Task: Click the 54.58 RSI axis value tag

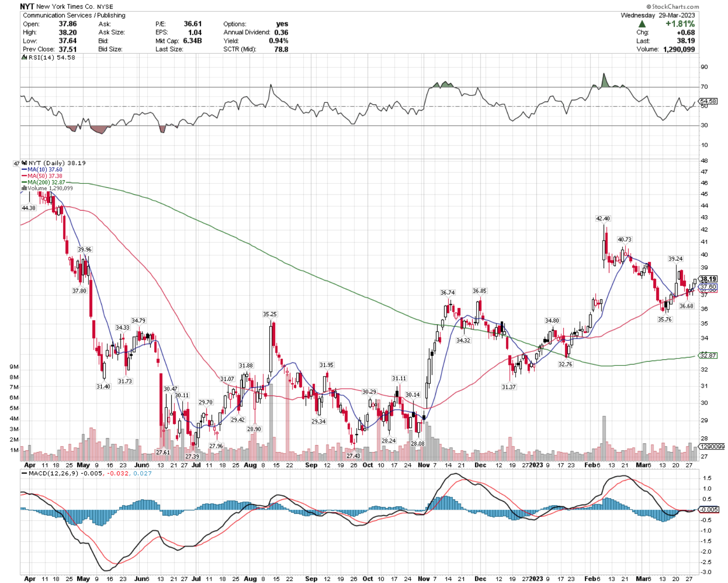Action: click(708, 101)
